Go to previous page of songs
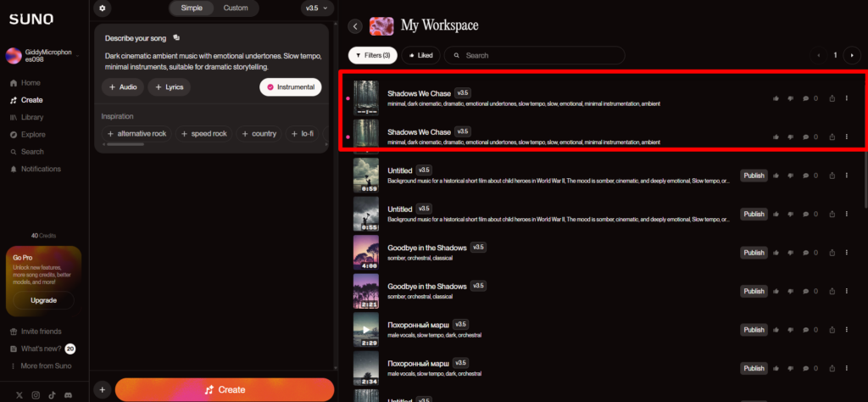 click(x=818, y=55)
